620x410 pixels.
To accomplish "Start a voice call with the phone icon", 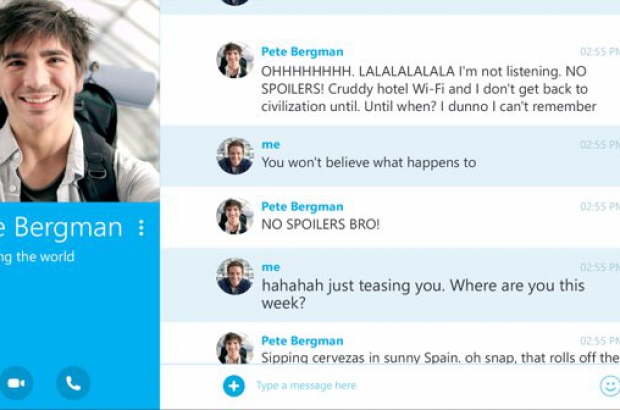I will point(73,383).
